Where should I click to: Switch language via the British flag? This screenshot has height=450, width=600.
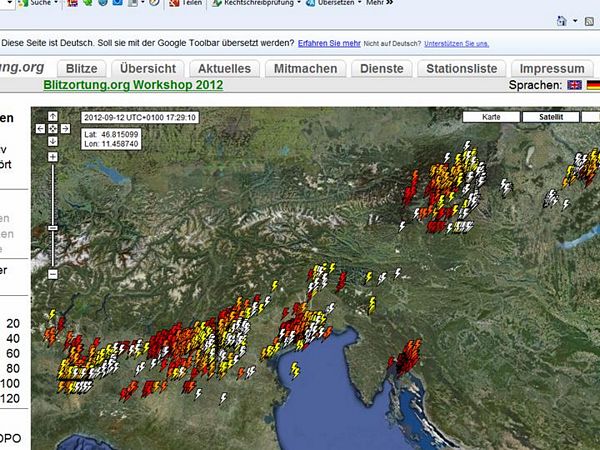[574, 86]
